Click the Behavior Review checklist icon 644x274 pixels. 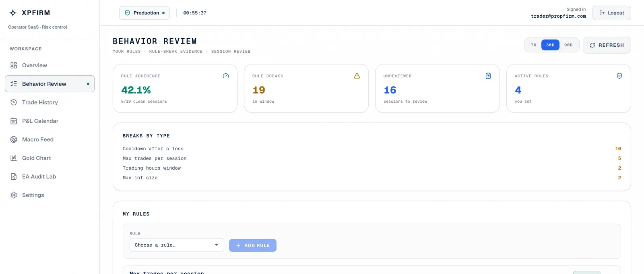tap(14, 84)
